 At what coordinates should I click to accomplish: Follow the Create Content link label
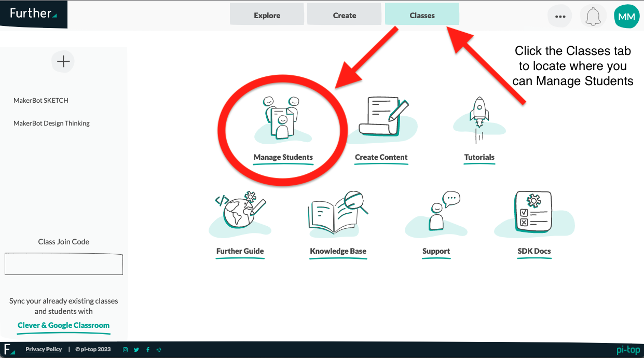(x=381, y=157)
